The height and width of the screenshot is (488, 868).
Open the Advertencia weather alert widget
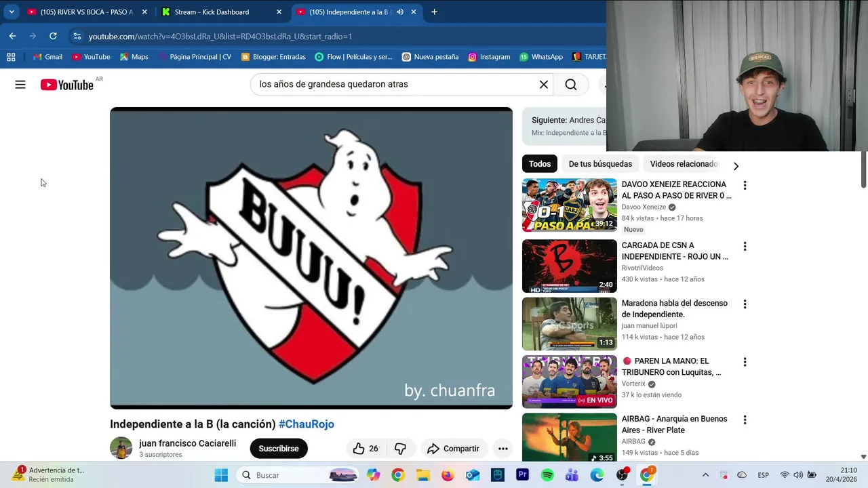tap(47, 474)
